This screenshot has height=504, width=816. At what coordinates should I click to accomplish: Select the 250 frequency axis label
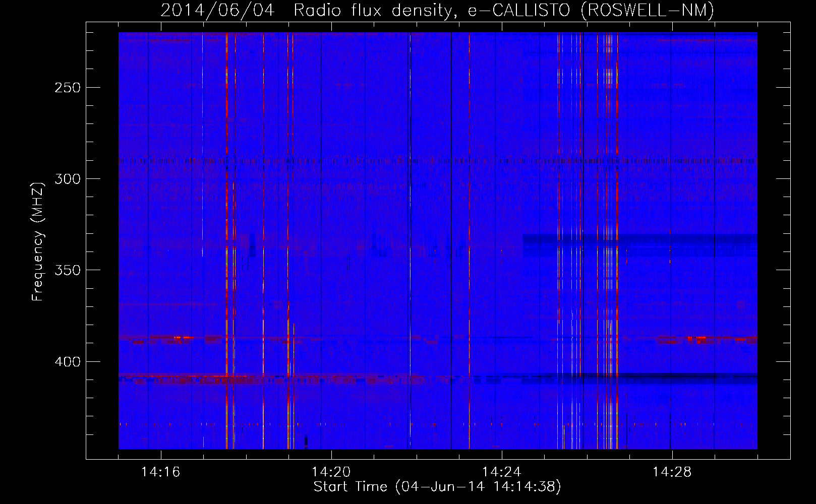68,88
